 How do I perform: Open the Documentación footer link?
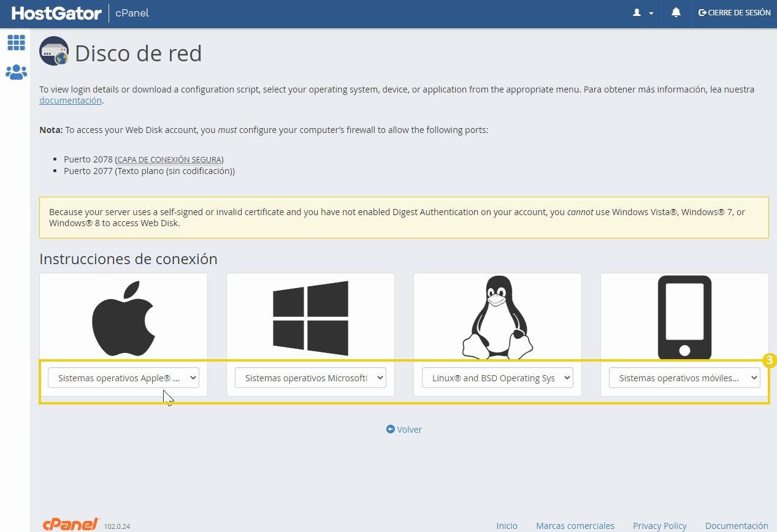pos(737,526)
